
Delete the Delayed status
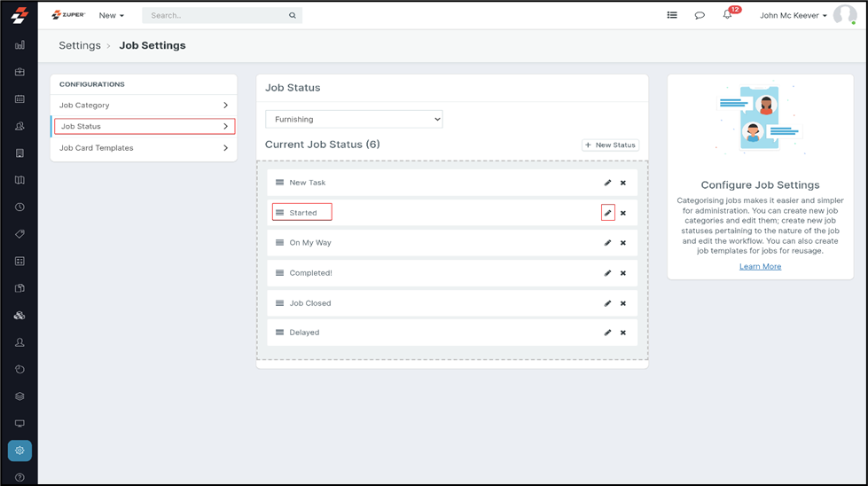[623, 333]
